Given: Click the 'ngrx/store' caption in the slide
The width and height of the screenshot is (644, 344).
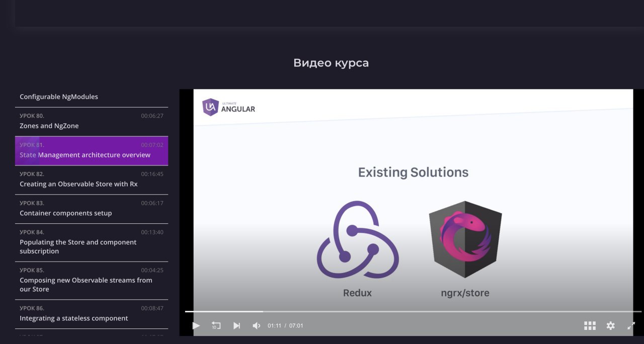Looking at the screenshot, I should (x=465, y=293).
